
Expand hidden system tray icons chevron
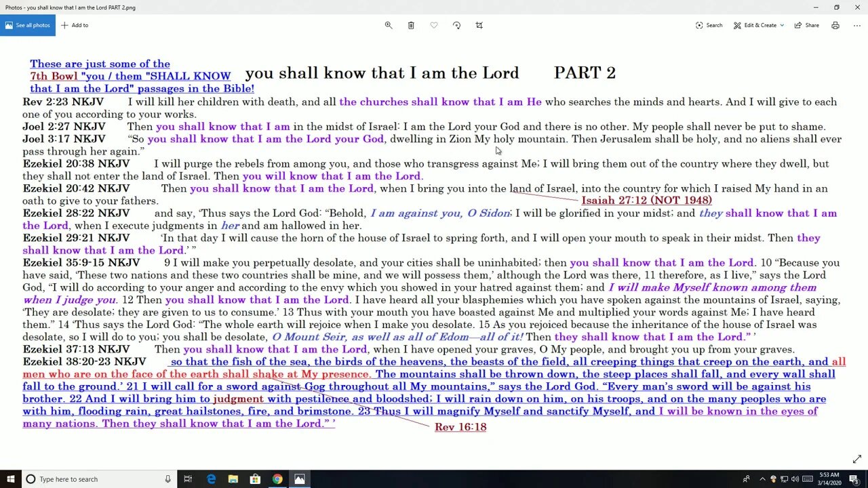tap(762, 479)
